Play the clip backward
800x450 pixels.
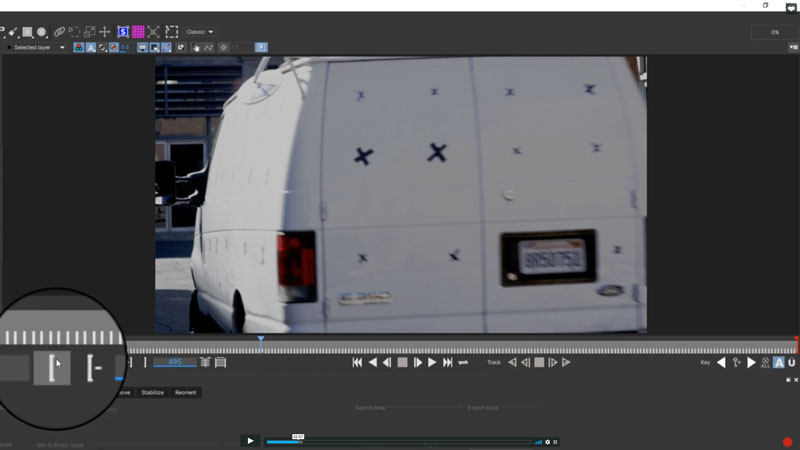click(373, 362)
